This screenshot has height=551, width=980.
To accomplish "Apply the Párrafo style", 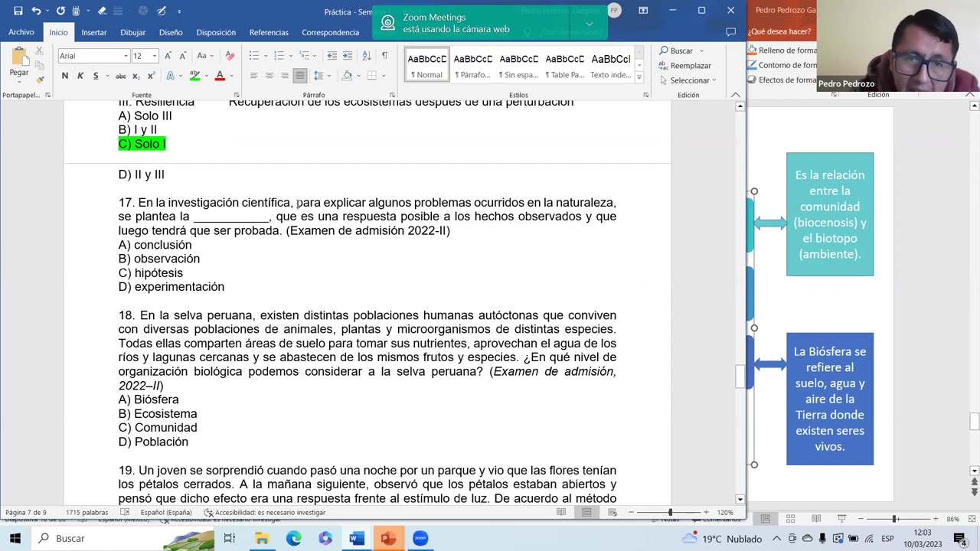I will [472, 65].
